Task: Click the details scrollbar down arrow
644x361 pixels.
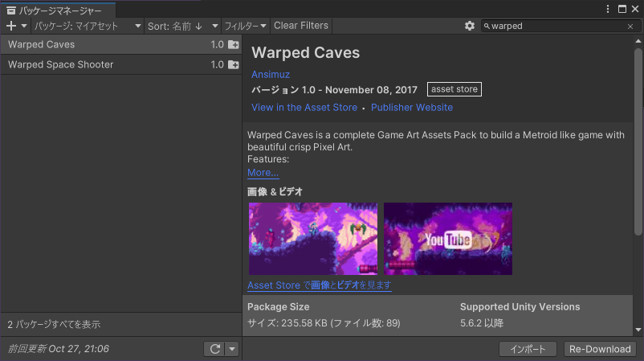Action: point(638,330)
